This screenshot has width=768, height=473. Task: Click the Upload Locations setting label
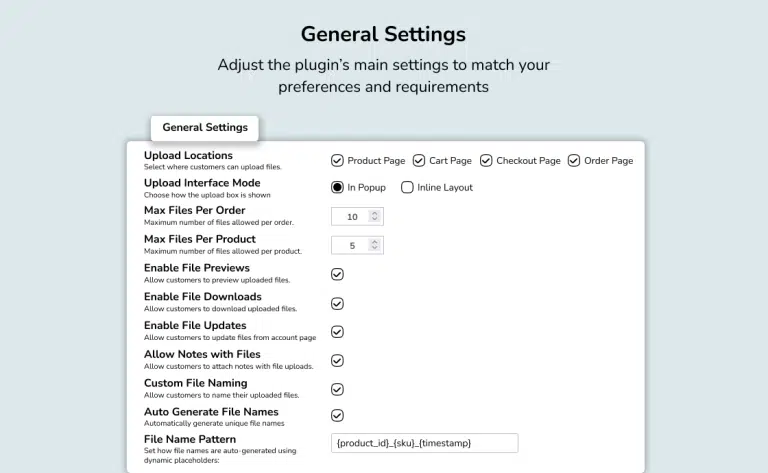pos(188,156)
